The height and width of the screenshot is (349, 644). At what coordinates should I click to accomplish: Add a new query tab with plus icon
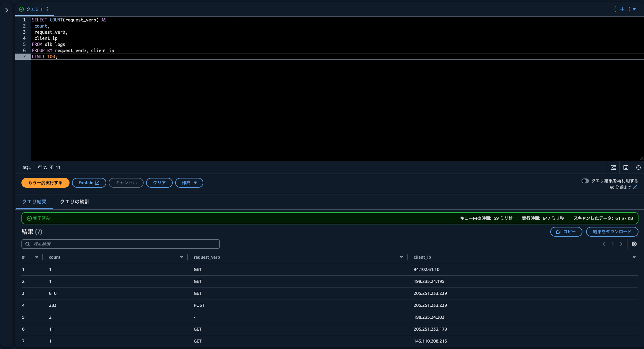tap(622, 9)
